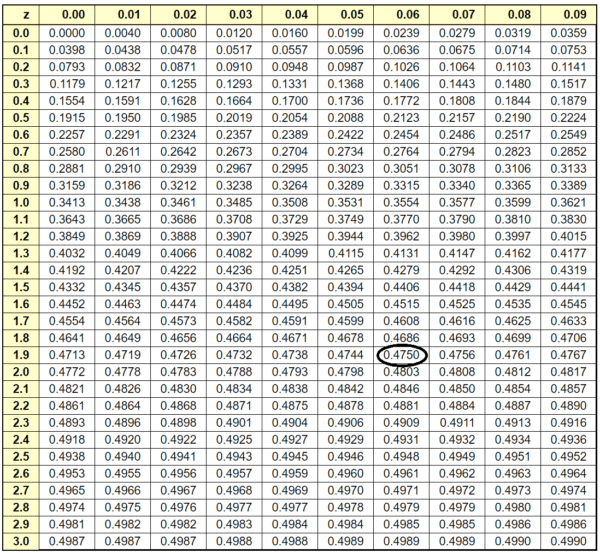Select the 0.4938 cell
The image size is (600, 553).
(67, 457)
